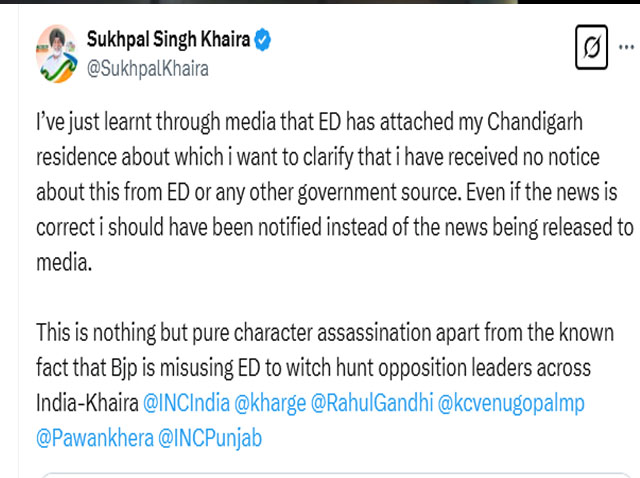Click the @SukhpalKhaira handle
The width and height of the screenshot is (640, 478).
(149, 69)
